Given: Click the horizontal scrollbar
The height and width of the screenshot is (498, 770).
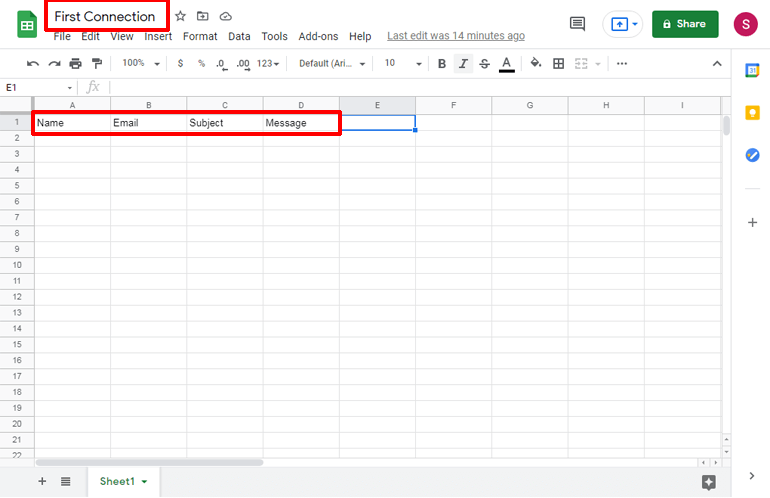Looking at the screenshot, I should (x=149, y=463).
